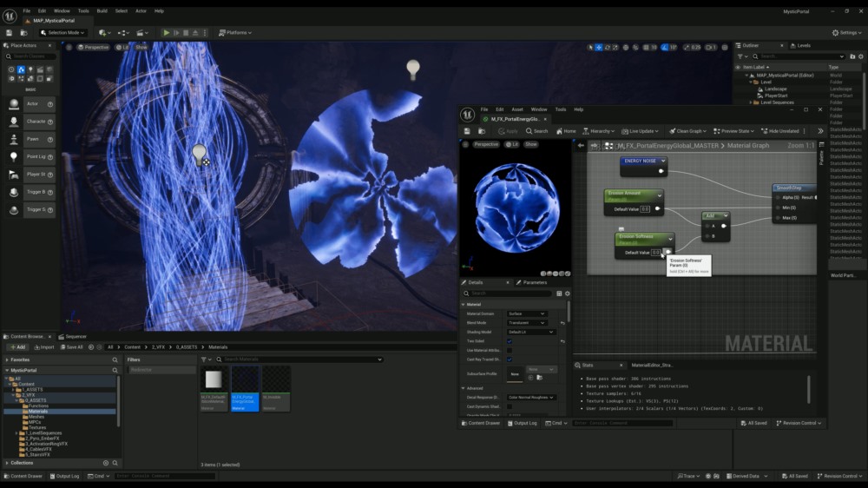Click browse icon under Subsurface Profile
The height and width of the screenshot is (488, 868).
coord(540,378)
